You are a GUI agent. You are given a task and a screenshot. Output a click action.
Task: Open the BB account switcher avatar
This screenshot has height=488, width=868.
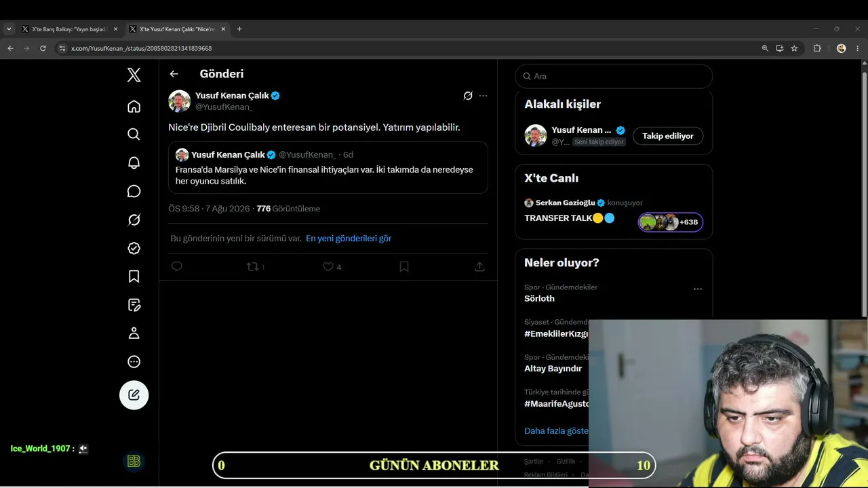(134, 462)
